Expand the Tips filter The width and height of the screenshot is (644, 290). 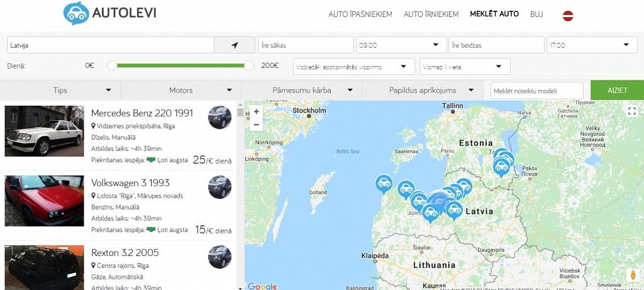point(60,91)
